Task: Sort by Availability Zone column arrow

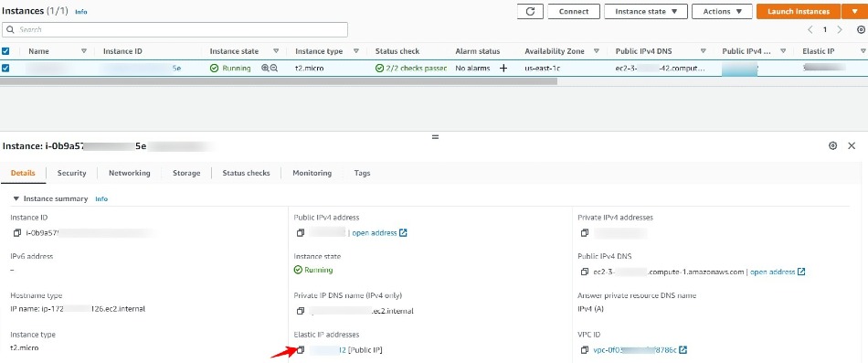Action: (x=597, y=51)
